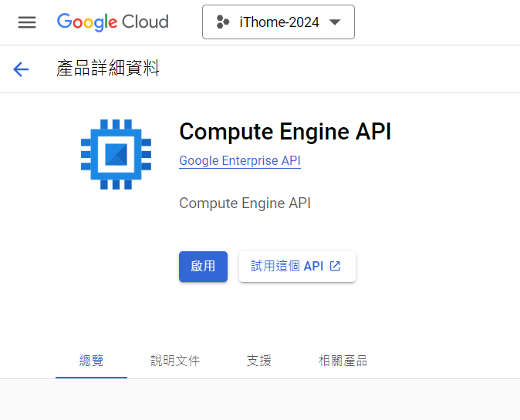Click the Compute Engine chip logo

(116, 154)
